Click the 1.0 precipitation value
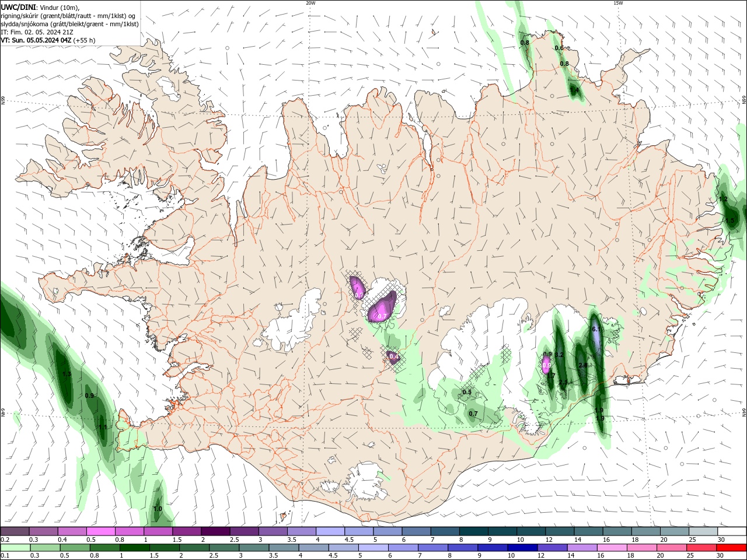The image size is (747, 560). click(158, 509)
